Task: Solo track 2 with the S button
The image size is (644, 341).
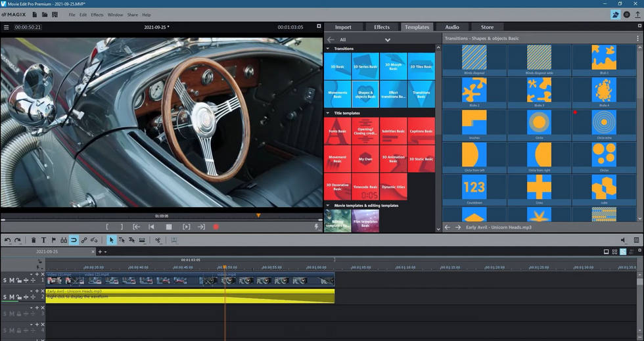Action: coord(5,296)
